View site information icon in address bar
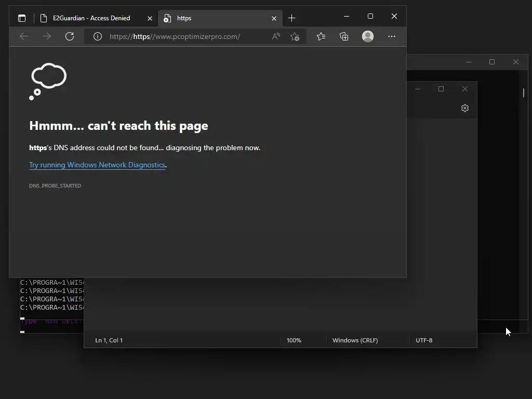 pyautogui.click(x=97, y=36)
